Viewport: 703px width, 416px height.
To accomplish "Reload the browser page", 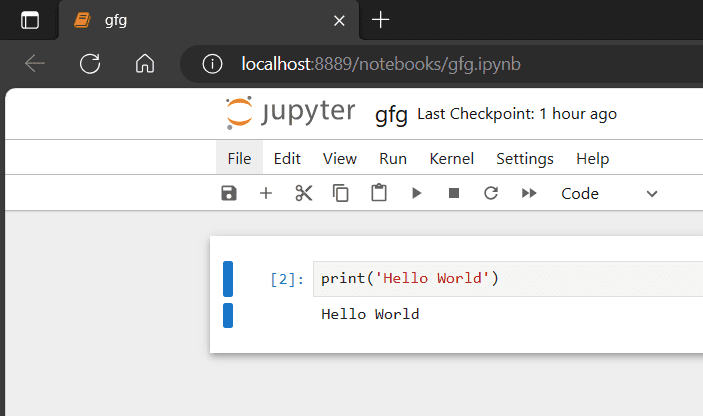I will point(90,64).
